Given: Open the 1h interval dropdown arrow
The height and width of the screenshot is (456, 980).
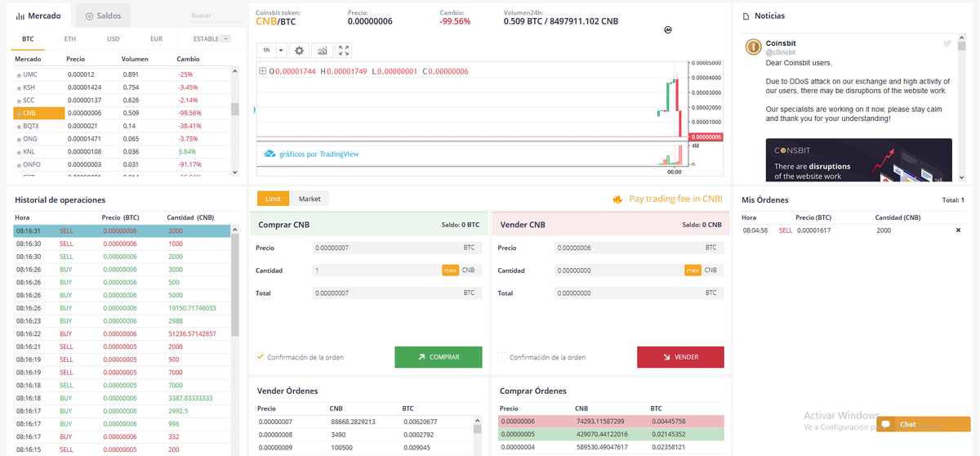Looking at the screenshot, I should pos(281,51).
